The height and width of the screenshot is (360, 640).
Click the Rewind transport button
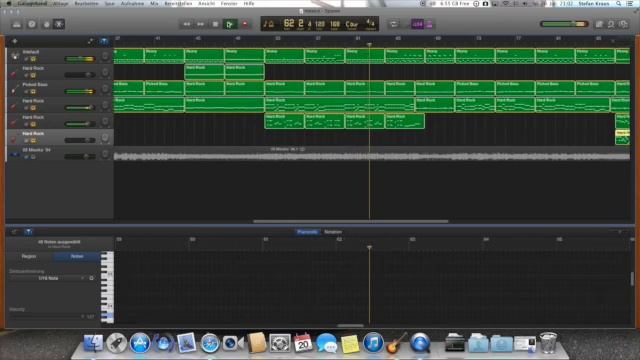pyautogui.click(x=187, y=24)
